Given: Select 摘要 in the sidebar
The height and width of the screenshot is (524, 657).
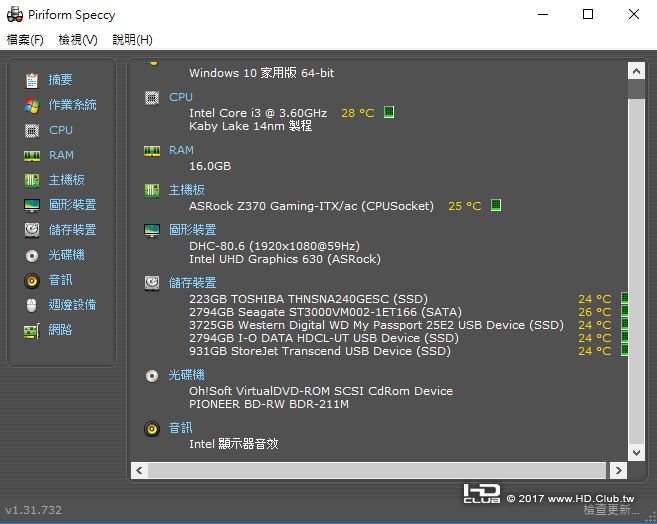Looking at the screenshot, I should (x=60, y=80).
